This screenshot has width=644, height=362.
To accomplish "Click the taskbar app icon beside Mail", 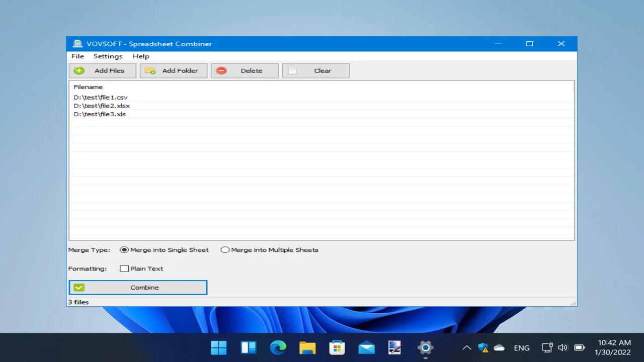I will tap(395, 347).
